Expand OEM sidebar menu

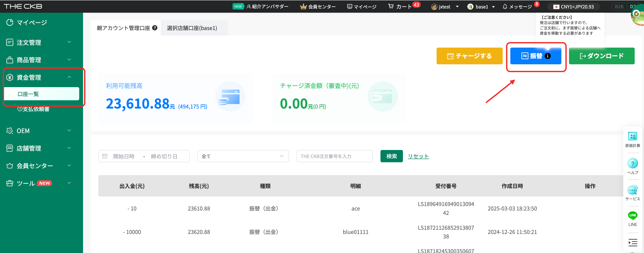[x=69, y=130]
